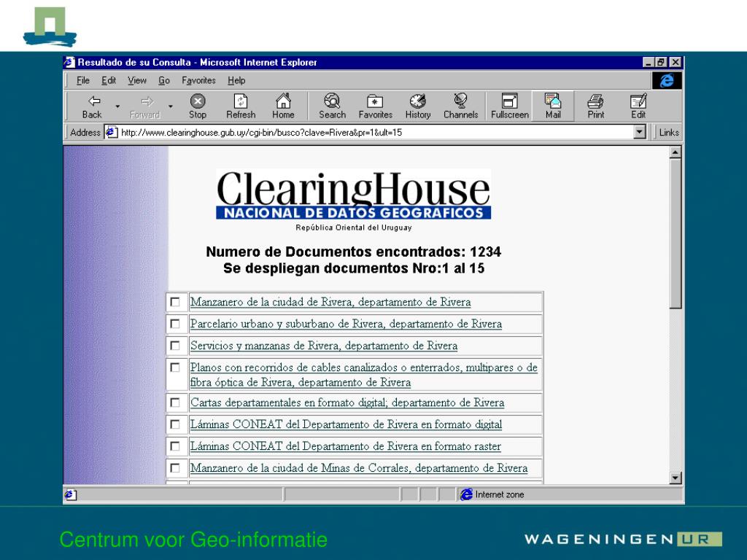This screenshot has width=747, height=560.
Task: Click the IE icon in title bar
Action: 69,63
